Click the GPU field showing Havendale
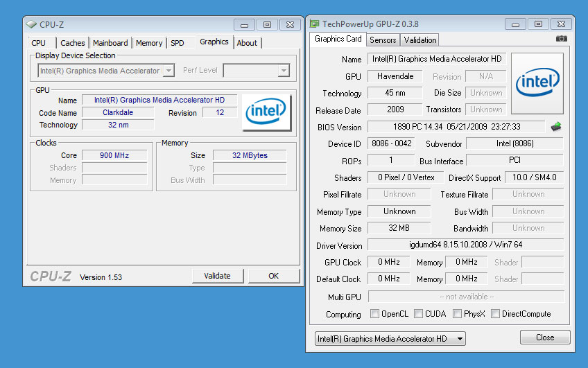Viewport: 588px width, 368px height. click(395, 76)
